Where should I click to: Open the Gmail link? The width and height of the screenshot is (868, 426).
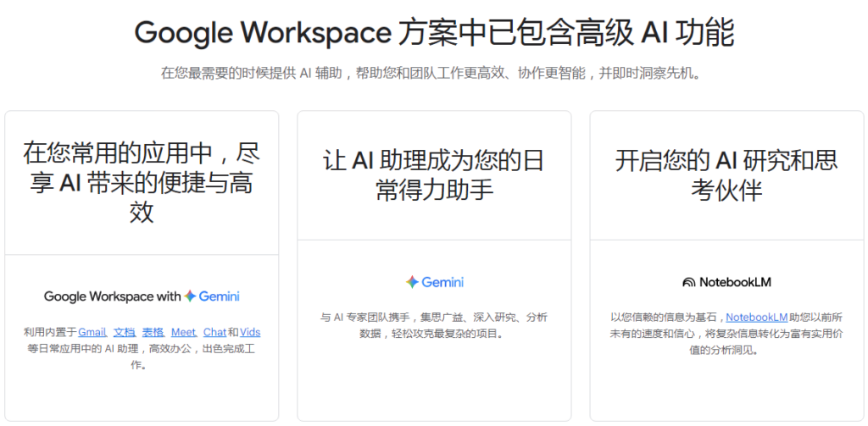pos(92,332)
